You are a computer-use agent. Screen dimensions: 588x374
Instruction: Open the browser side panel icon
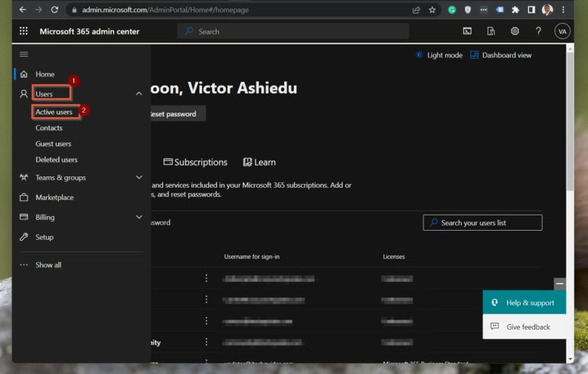click(x=531, y=10)
